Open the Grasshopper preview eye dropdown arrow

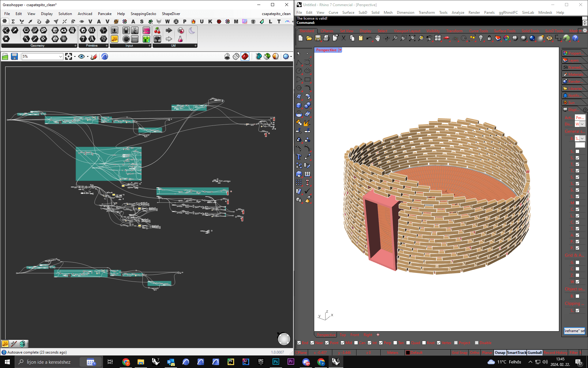click(x=88, y=56)
